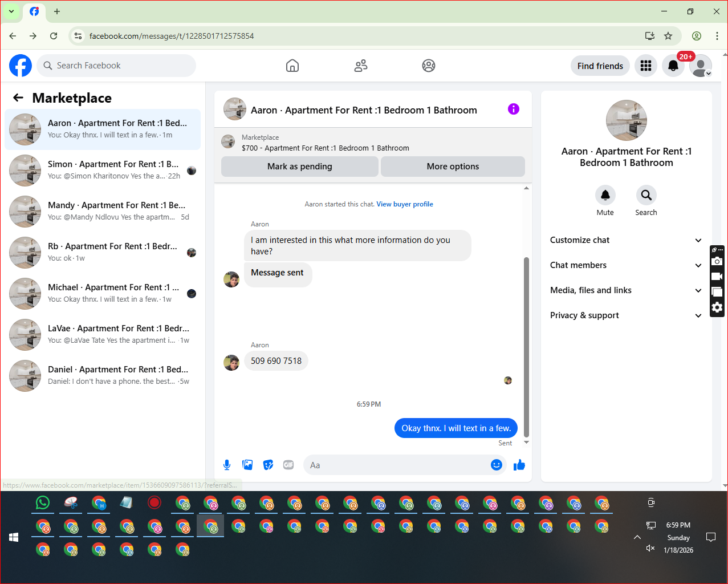This screenshot has width=728, height=584.
Task: Expand Media, files and links section
Action: (626, 290)
